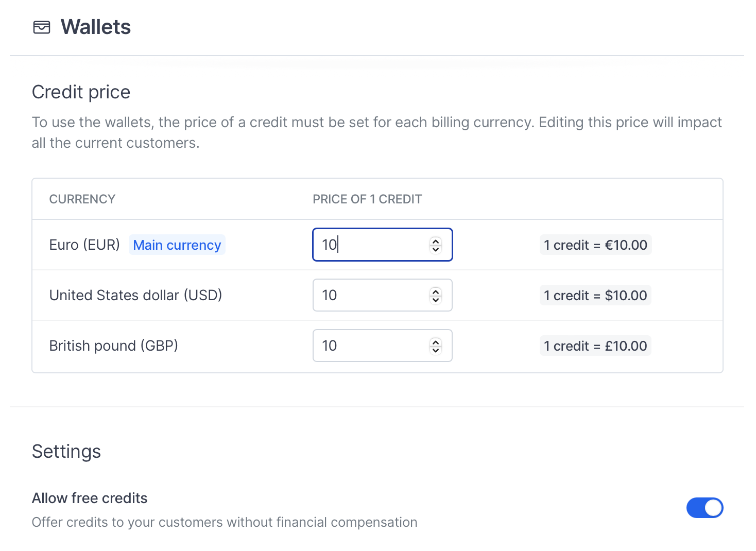
Task: Increase the Euro credit price stepper
Action: [x=436, y=241]
